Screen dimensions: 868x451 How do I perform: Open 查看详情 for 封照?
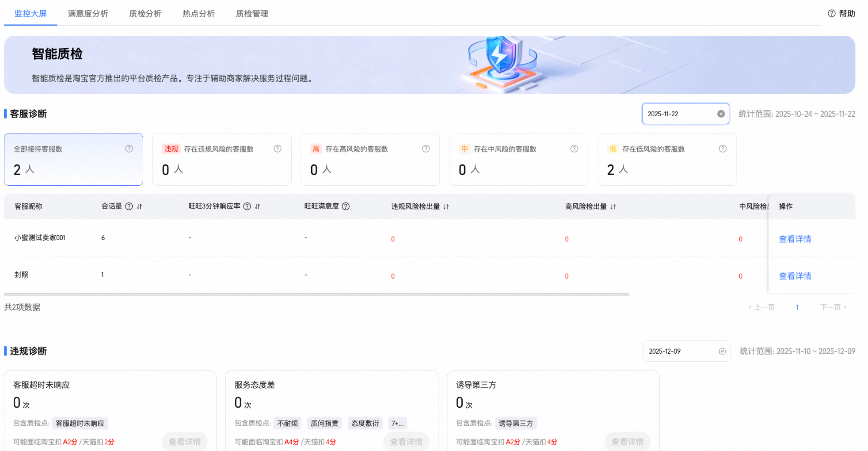795,276
